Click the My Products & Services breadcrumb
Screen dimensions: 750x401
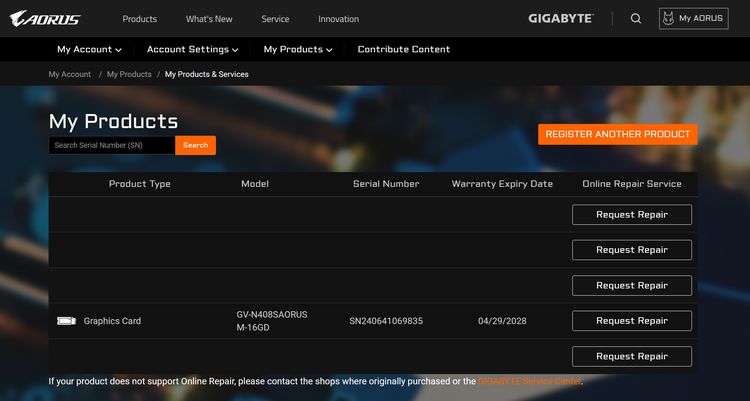207,74
